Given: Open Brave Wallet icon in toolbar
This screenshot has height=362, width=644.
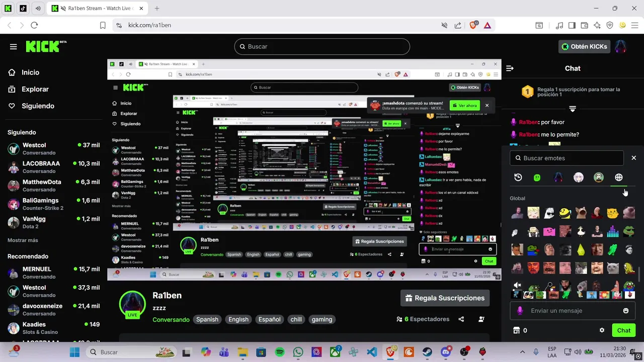Looking at the screenshot, I should tap(584, 25).
